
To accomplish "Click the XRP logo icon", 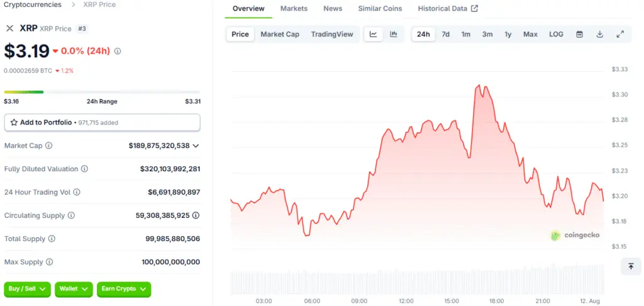I will tap(9, 28).
